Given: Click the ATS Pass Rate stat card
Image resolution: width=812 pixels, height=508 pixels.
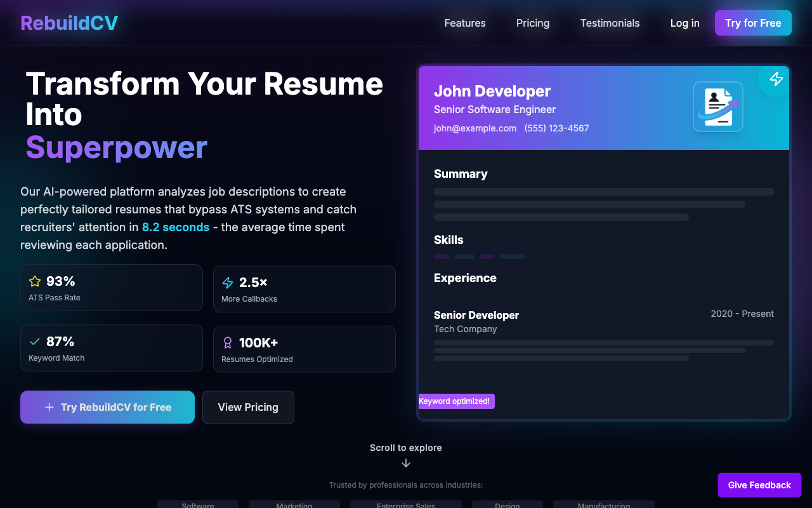Looking at the screenshot, I should pyautogui.click(x=112, y=288).
